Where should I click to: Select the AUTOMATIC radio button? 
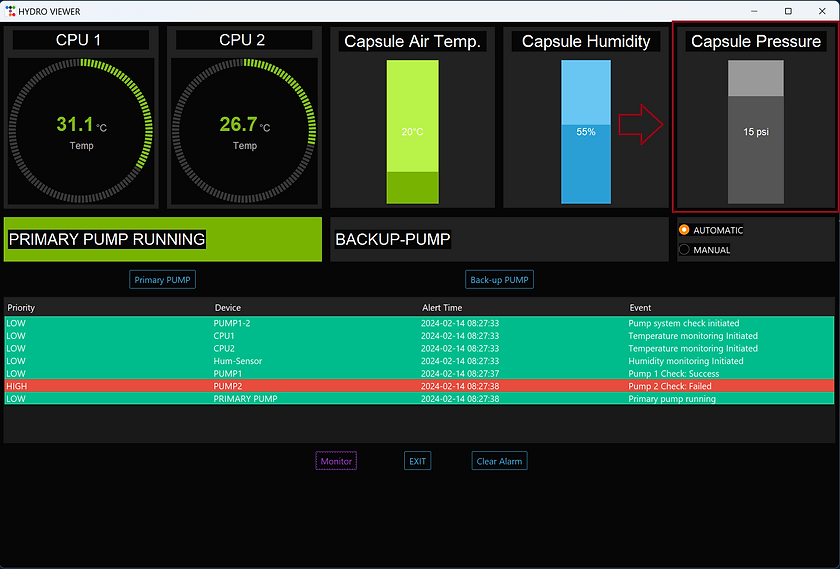click(x=684, y=230)
